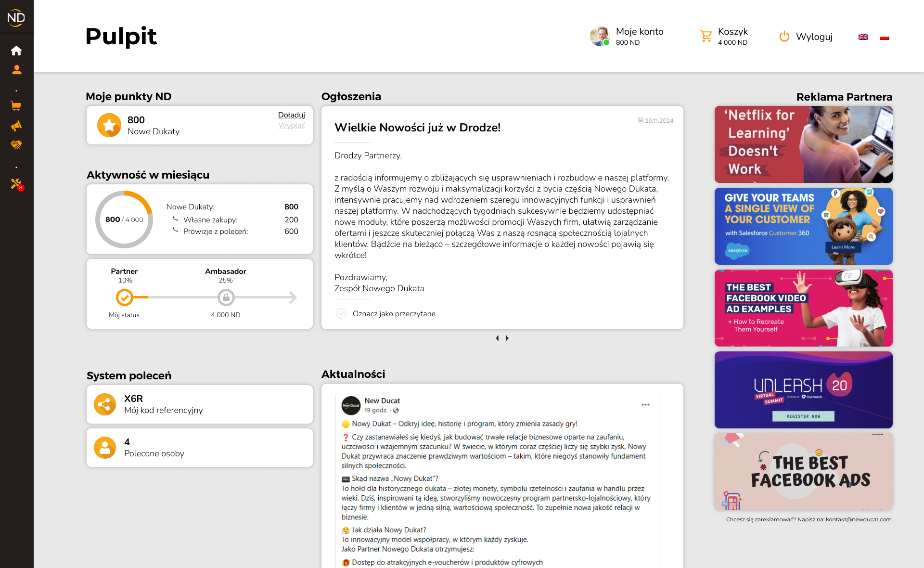Switch language to Polish flag
Image resolution: width=924 pixels, height=568 pixels.
[884, 37]
